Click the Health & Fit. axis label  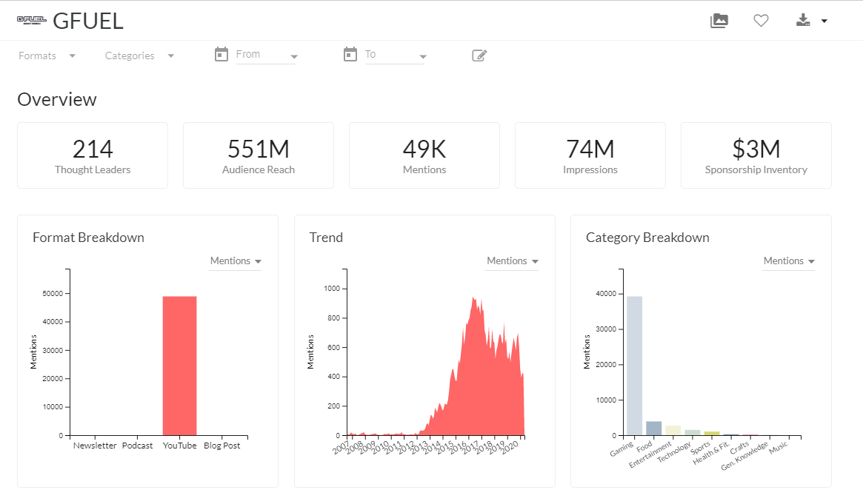711,453
